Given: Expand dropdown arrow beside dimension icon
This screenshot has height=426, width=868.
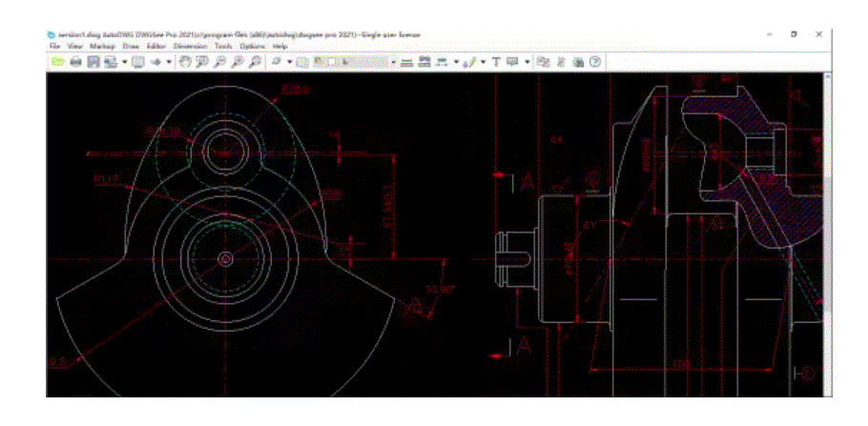Looking at the screenshot, I should [457, 61].
